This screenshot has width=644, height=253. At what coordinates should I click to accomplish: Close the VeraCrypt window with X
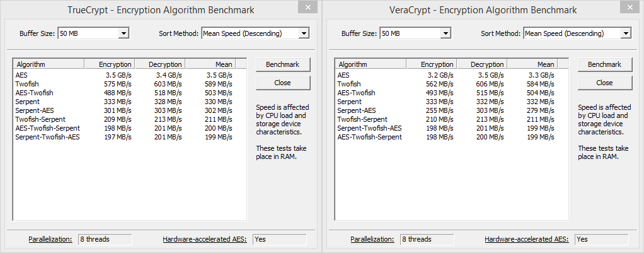click(x=631, y=7)
